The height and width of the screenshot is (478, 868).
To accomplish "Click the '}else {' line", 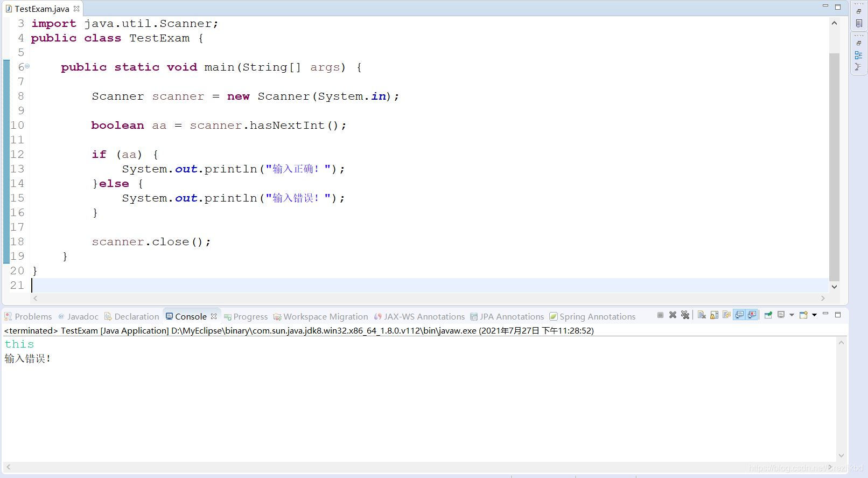I will coord(117,184).
